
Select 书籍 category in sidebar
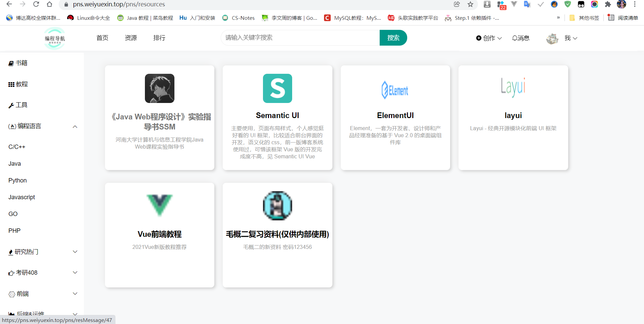coord(18,63)
